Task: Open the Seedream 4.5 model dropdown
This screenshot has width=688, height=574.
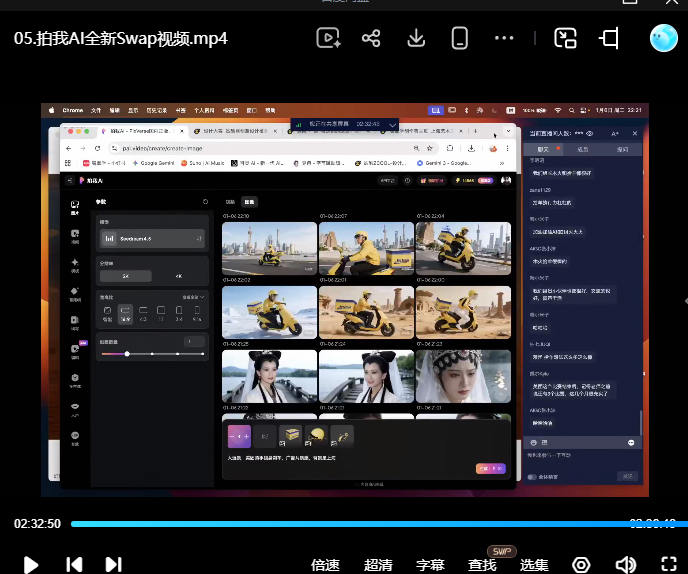Action: click(x=152, y=239)
